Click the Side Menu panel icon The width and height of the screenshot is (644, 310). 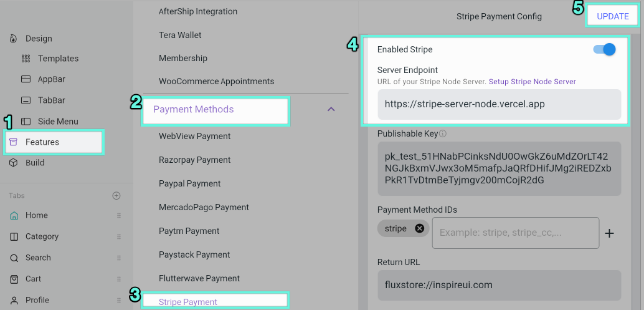pyautogui.click(x=26, y=121)
